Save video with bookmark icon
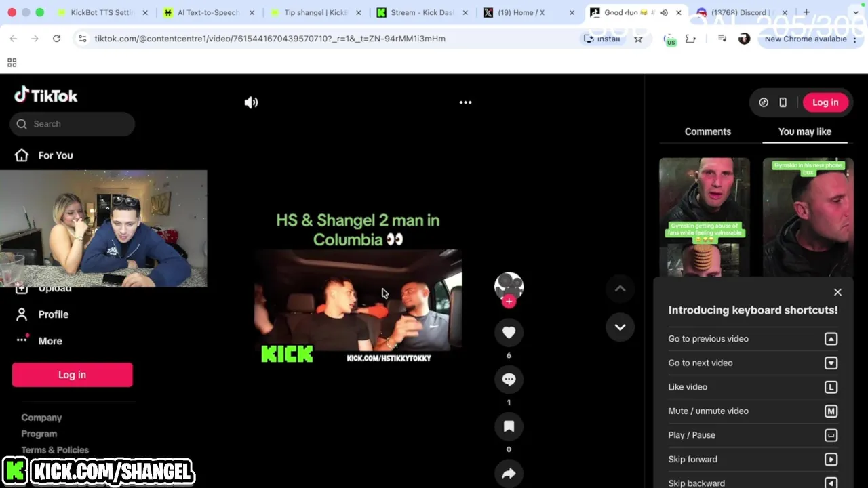The height and width of the screenshot is (488, 868). click(509, 426)
